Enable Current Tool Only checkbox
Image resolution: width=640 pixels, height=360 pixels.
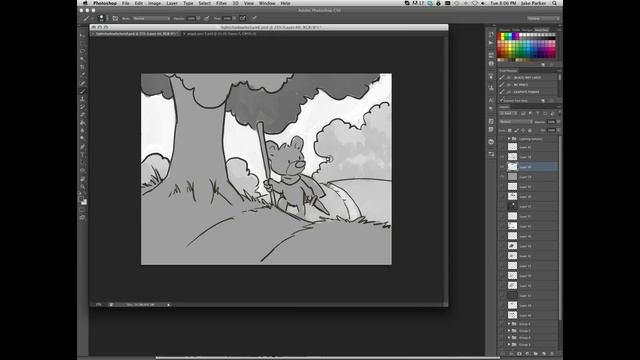(502, 101)
